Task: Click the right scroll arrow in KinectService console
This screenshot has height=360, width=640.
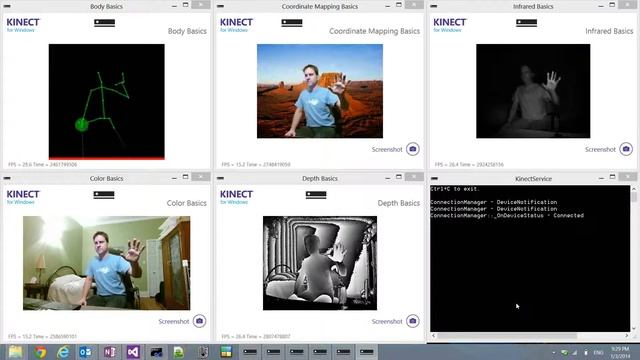Action: click(x=627, y=336)
